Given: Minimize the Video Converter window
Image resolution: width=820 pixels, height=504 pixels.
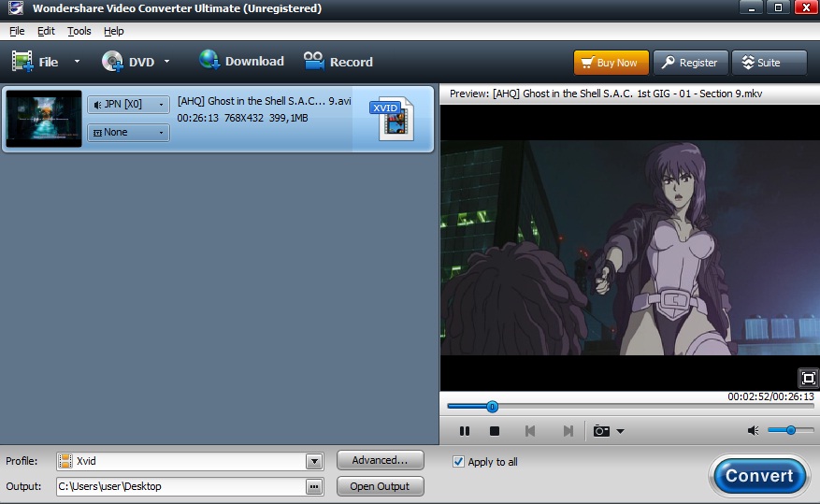Looking at the screenshot, I should [x=752, y=7].
